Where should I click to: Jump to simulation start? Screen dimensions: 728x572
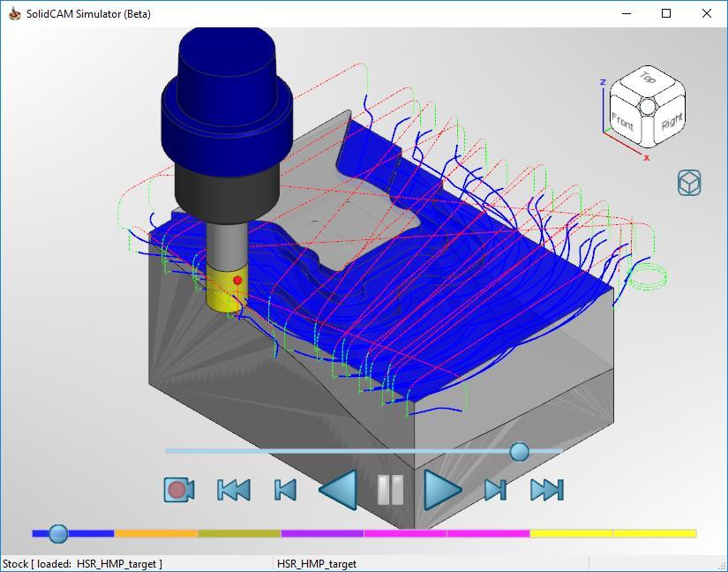point(234,490)
